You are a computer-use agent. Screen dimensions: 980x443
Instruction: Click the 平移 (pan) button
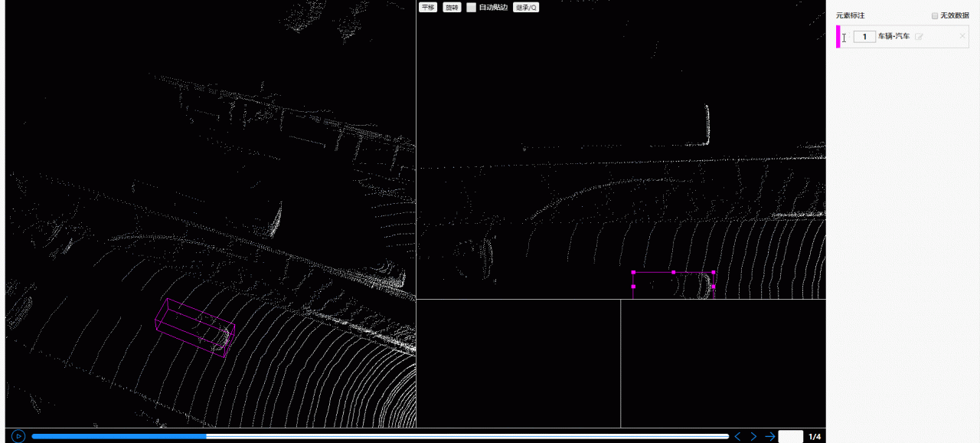pyautogui.click(x=428, y=8)
